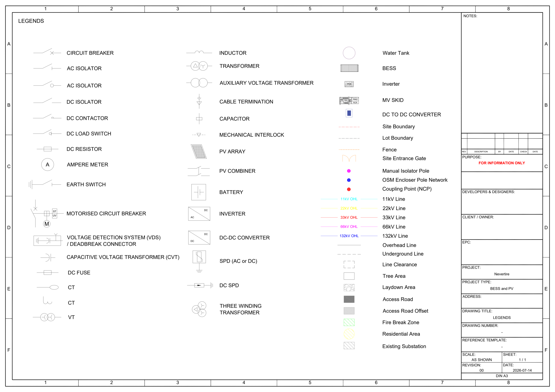Select the project name Nevertire

click(x=502, y=274)
